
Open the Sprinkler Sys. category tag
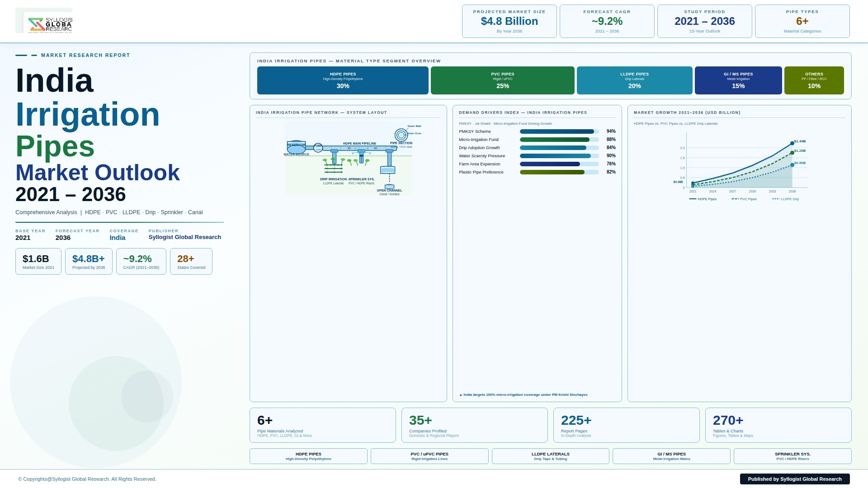tap(793, 456)
